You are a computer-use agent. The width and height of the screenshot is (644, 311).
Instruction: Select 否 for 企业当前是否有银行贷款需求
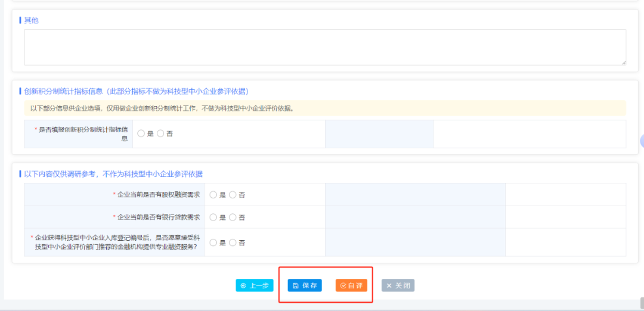pos(233,217)
